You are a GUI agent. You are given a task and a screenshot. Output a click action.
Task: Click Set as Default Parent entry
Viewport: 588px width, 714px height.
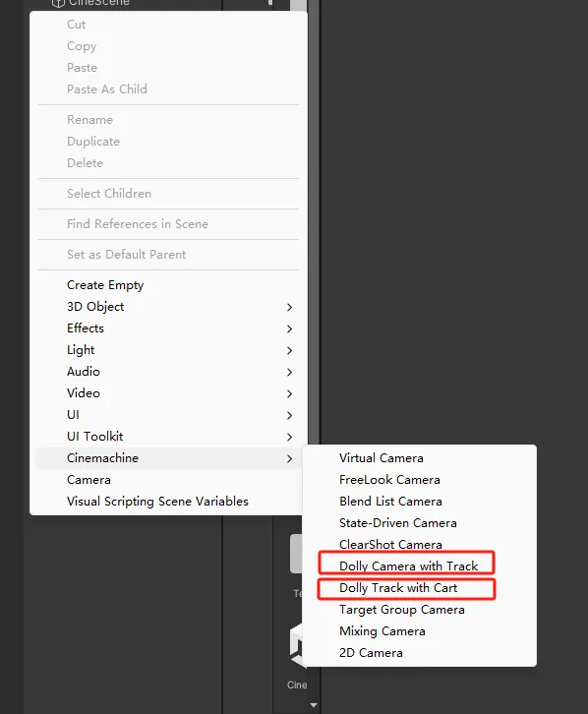tap(168, 255)
